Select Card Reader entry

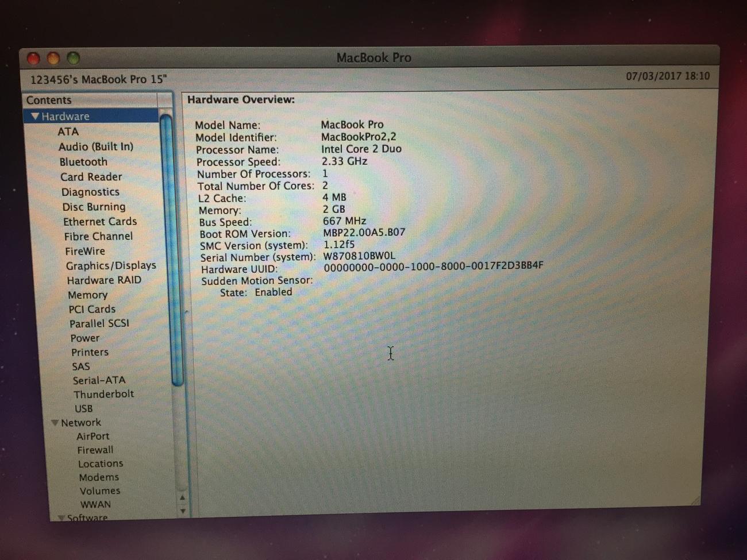[x=91, y=177]
